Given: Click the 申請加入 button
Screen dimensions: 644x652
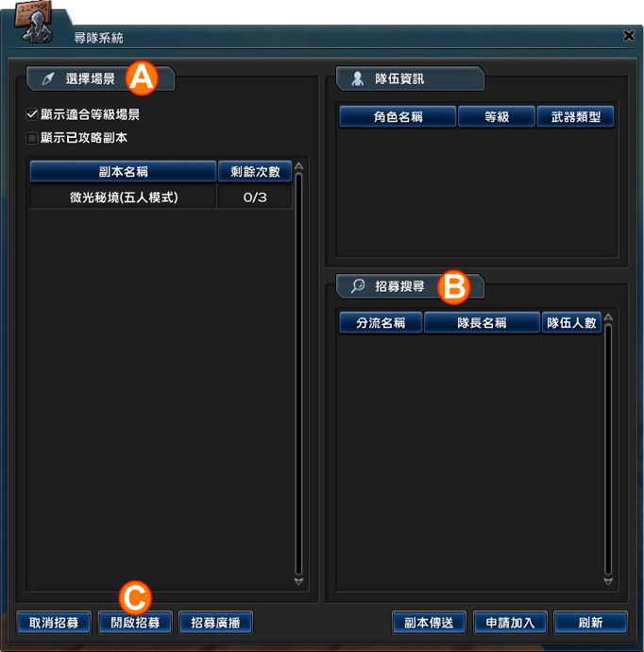Looking at the screenshot, I should point(510,623).
